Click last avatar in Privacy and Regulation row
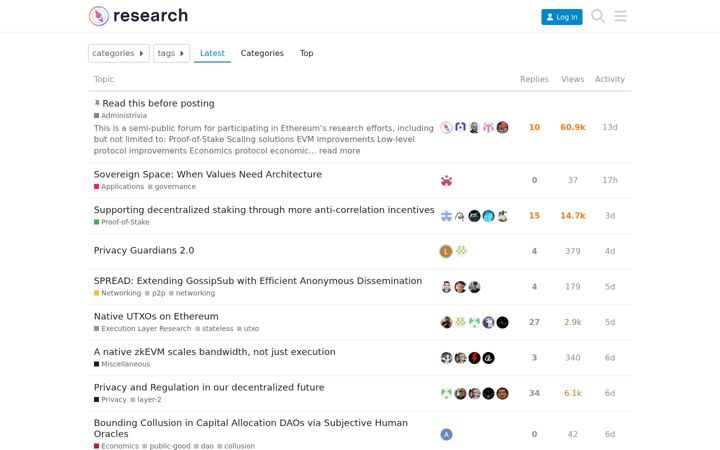This screenshot has width=720, height=450. coord(502,393)
